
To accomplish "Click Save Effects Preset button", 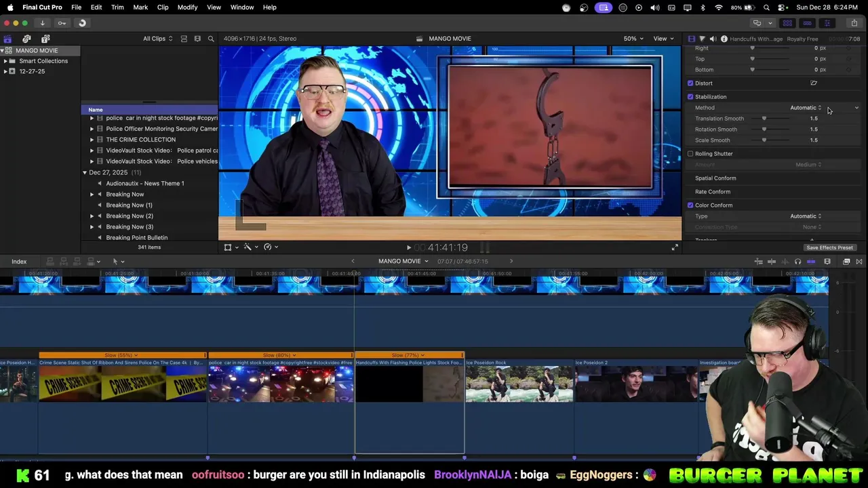I will point(829,248).
